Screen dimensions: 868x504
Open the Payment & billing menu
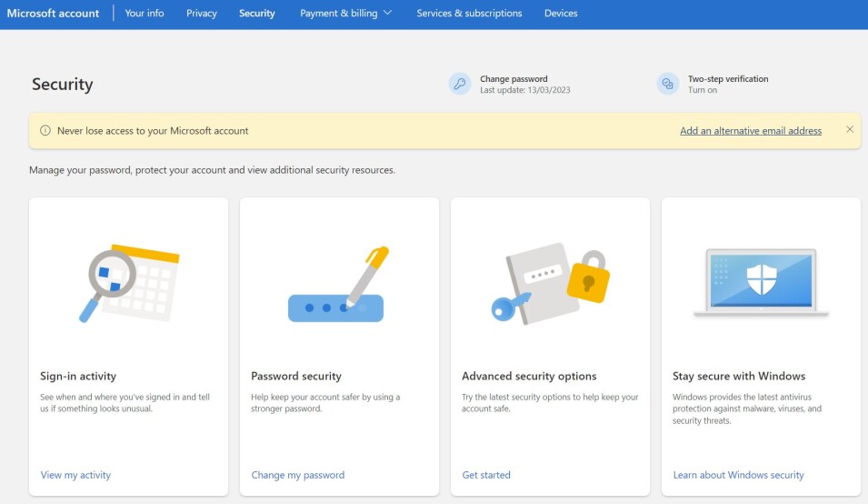(x=345, y=14)
